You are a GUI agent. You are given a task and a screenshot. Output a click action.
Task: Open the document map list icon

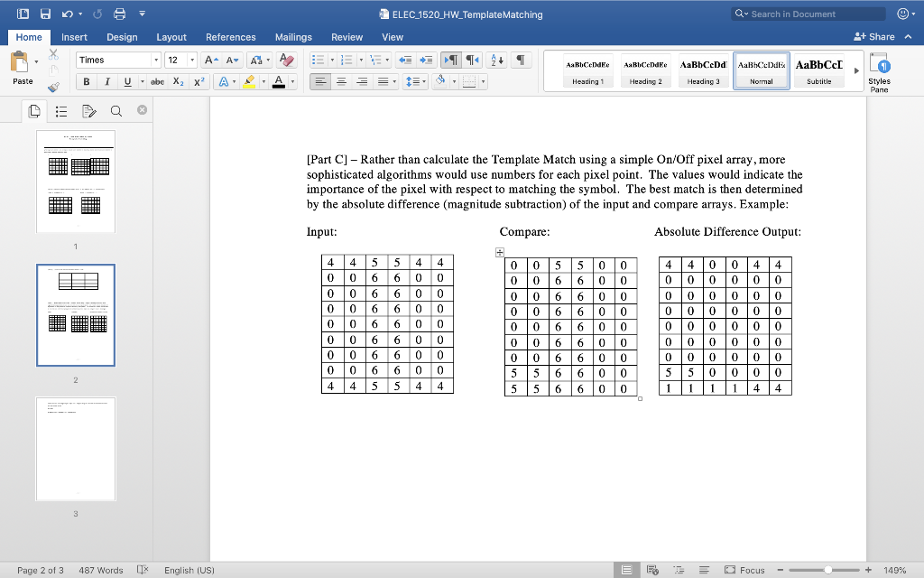coord(61,111)
